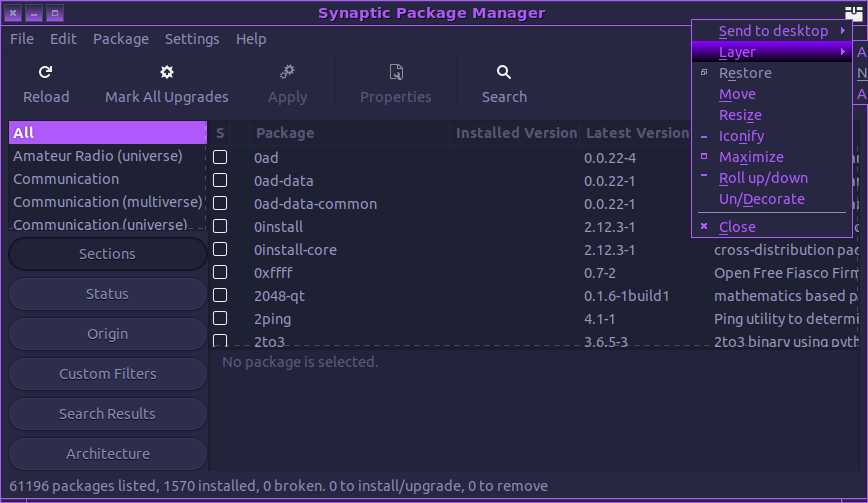Toggle the checkbox for package 0ad
This screenshot has width=868, height=503.
220,157
